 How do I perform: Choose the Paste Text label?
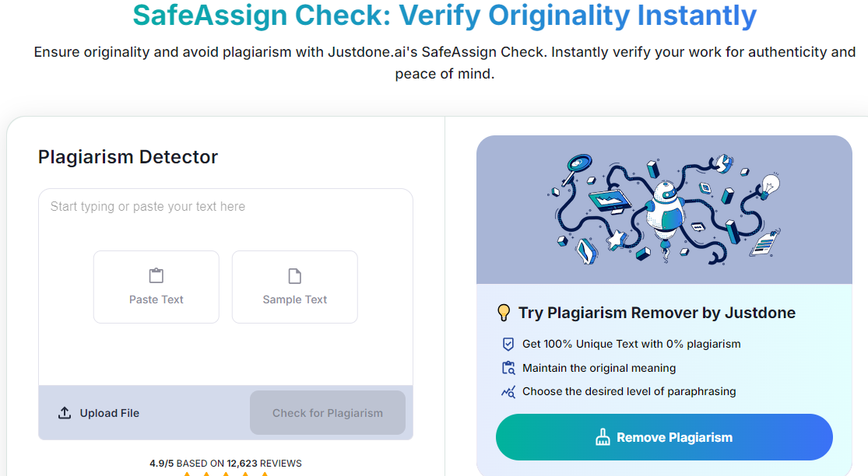click(x=156, y=299)
